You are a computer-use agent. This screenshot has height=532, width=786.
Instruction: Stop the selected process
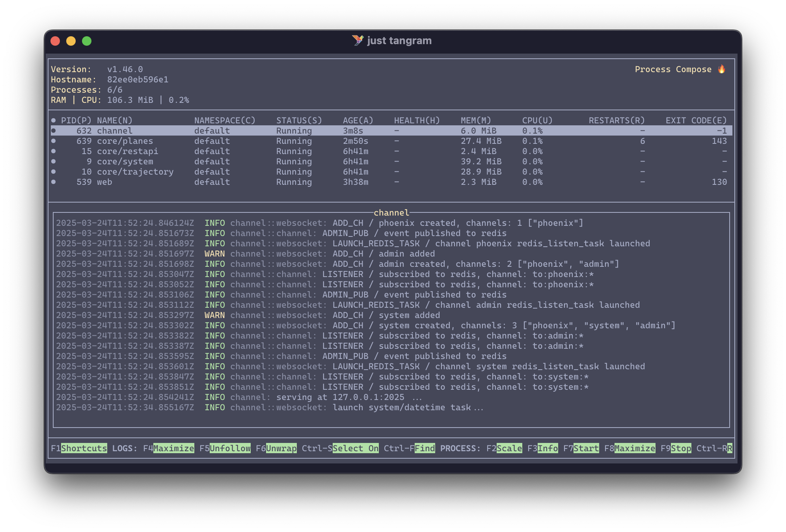click(x=681, y=448)
